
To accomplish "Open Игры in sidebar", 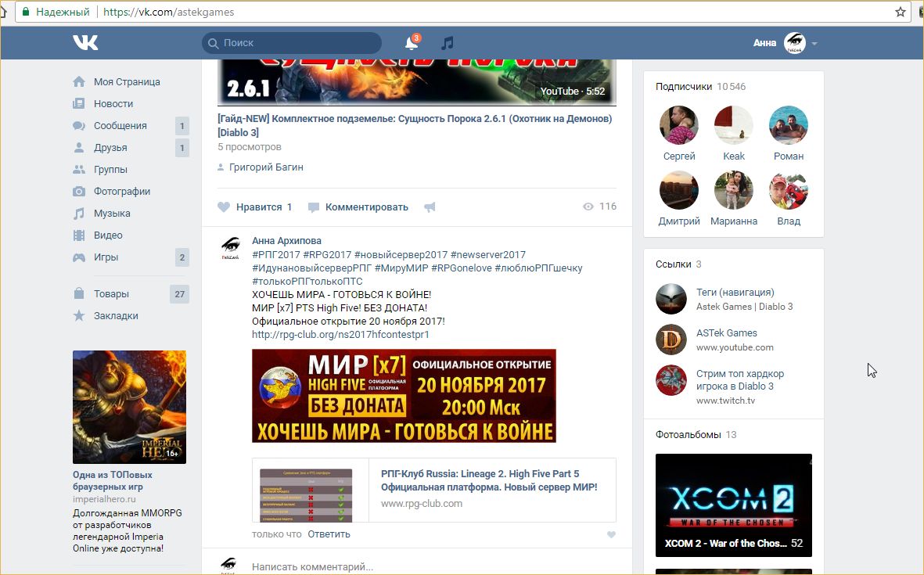I will point(106,257).
